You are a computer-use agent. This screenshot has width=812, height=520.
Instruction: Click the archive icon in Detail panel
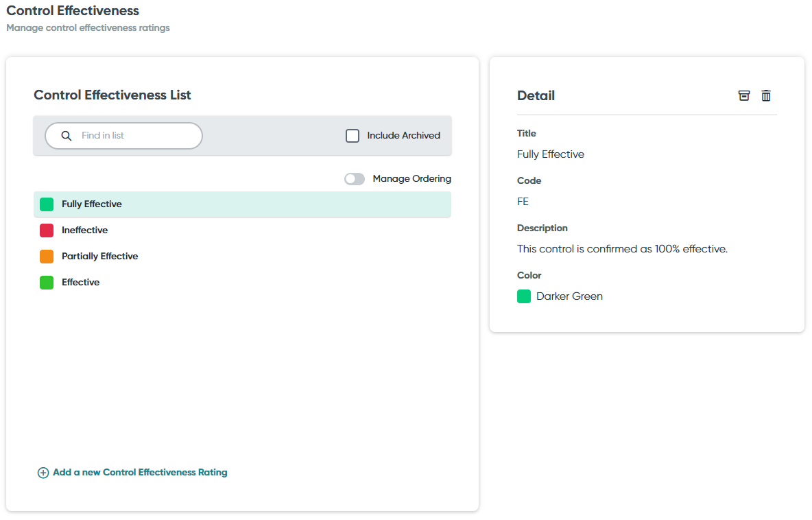pos(743,95)
